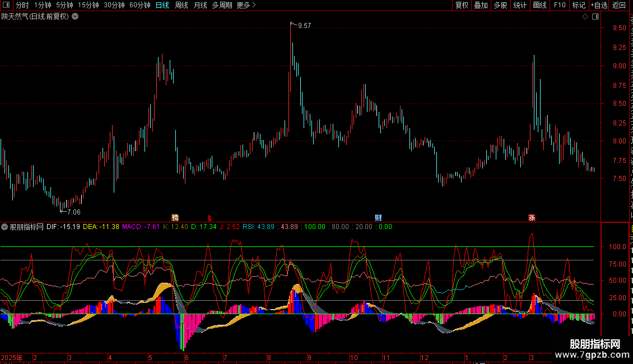Click the panel layout icon at top-left
This screenshot has width=633, height=364.
click(6, 5)
